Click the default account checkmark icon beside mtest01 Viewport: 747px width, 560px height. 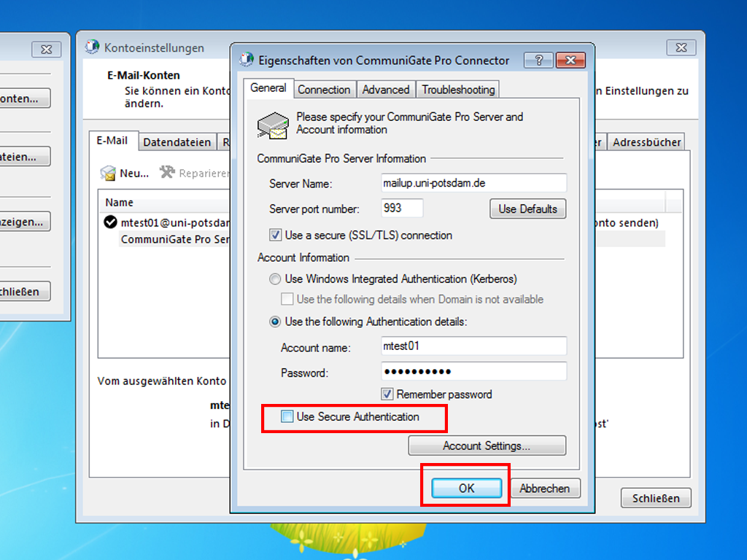tap(111, 222)
